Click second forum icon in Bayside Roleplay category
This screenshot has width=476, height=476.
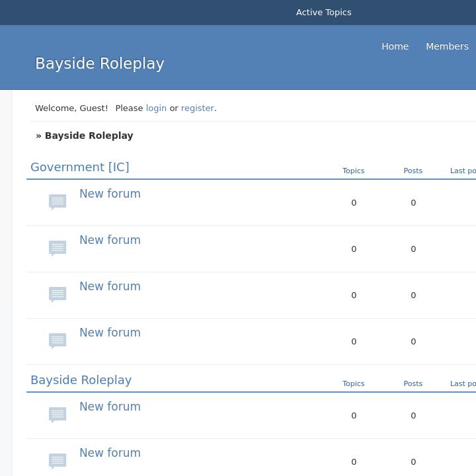tap(58, 461)
